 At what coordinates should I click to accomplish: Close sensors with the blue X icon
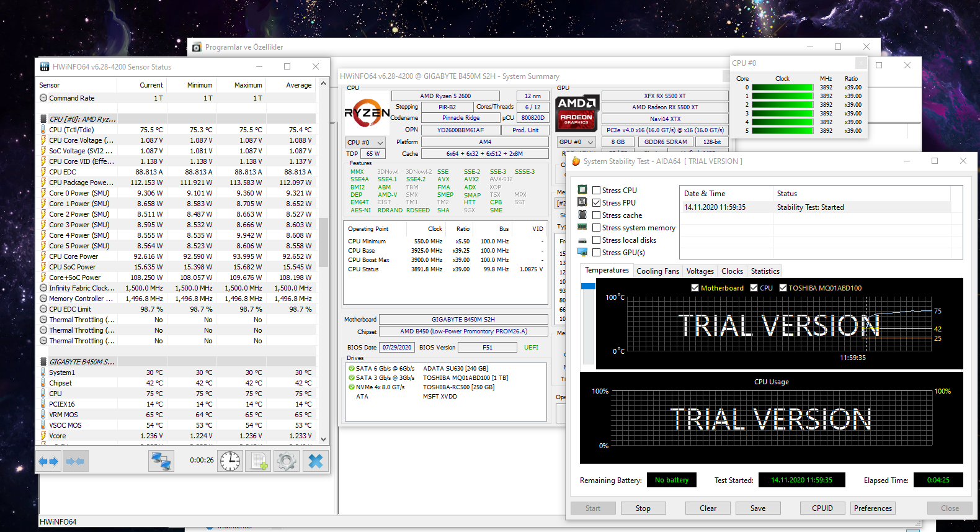(x=316, y=461)
